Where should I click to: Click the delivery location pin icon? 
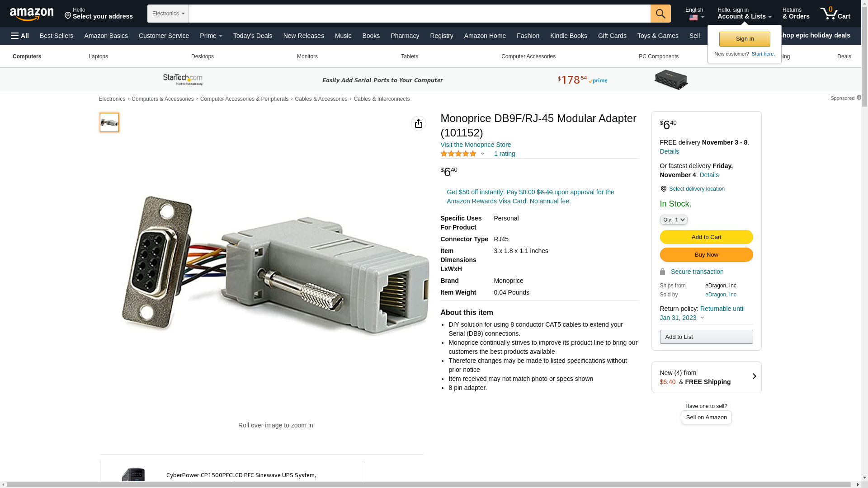663,189
